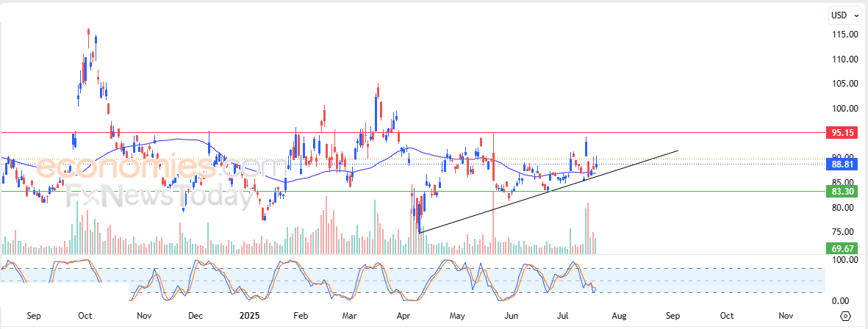
Task: Click the Aug time axis label
Action: tap(619, 316)
